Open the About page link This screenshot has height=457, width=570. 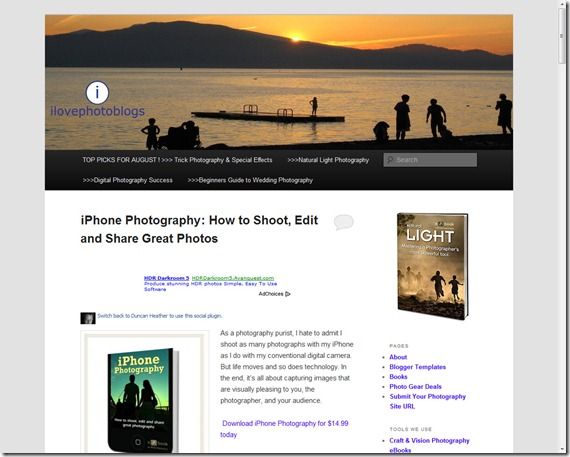point(398,357)
